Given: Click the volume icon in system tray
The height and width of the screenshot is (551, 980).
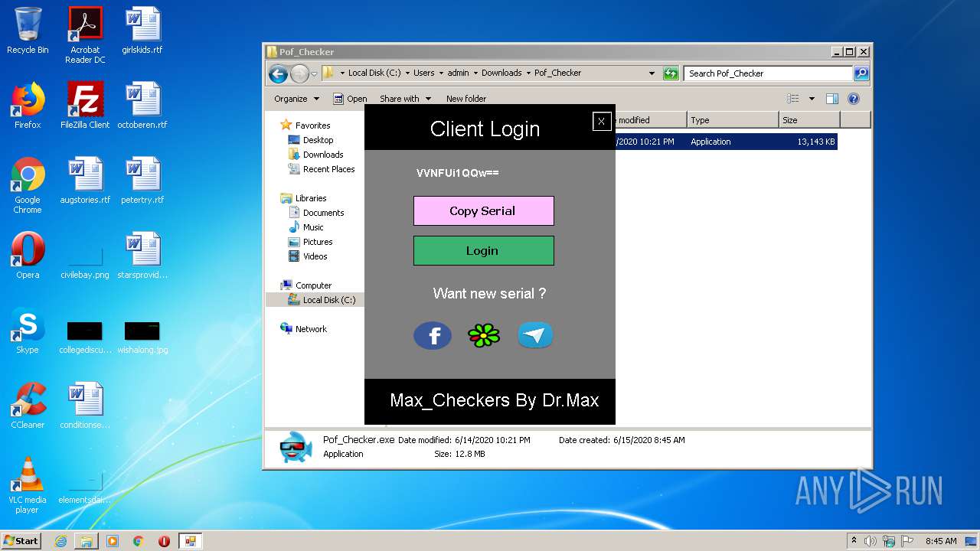Looking at the screenshot, I should 871,541.
